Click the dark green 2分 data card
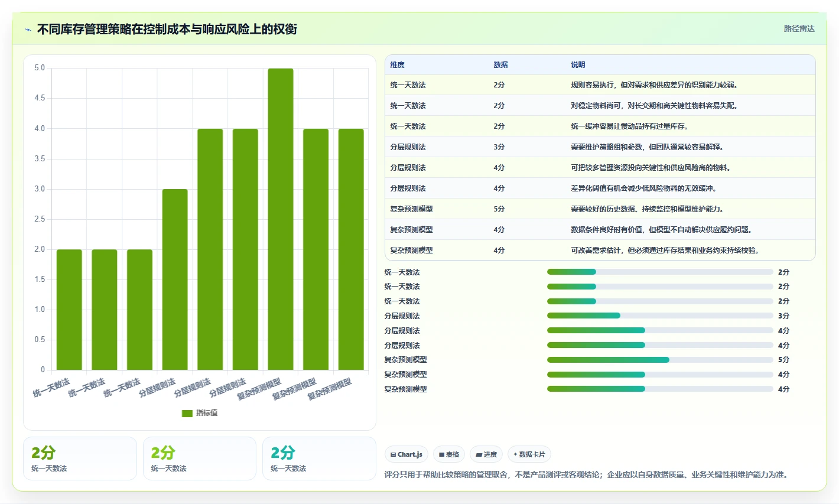The height and width of the screenshot is (504, 839). [80, 459]
